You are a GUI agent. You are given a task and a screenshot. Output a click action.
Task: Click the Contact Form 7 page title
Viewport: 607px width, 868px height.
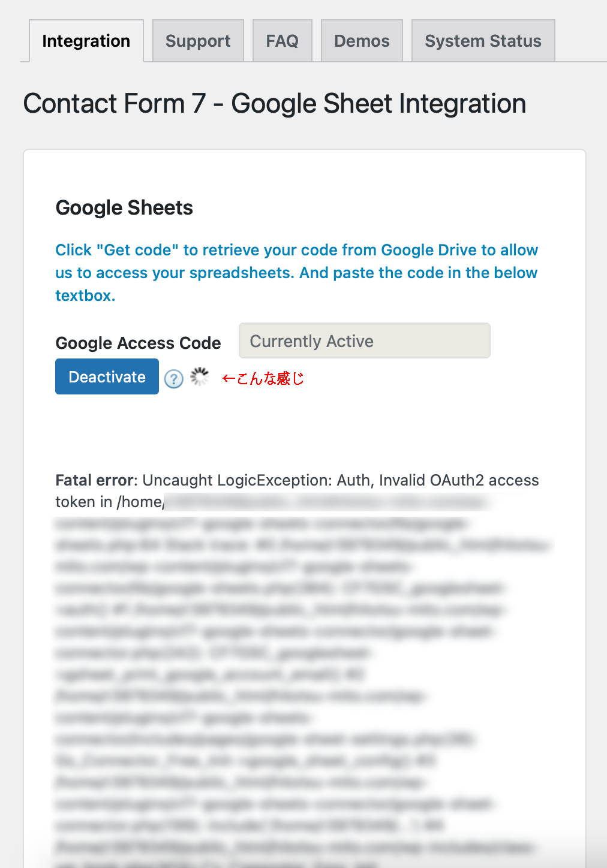tap(274, 104)
